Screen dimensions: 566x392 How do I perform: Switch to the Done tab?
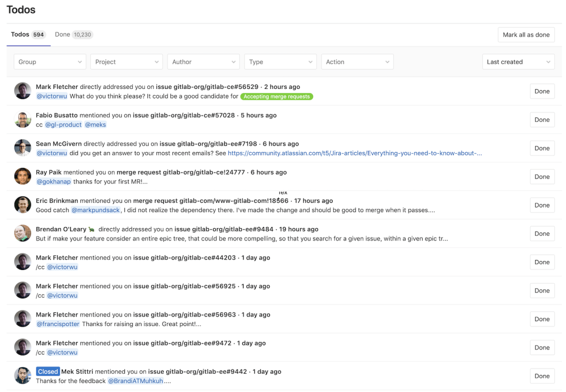pos(73,34)
